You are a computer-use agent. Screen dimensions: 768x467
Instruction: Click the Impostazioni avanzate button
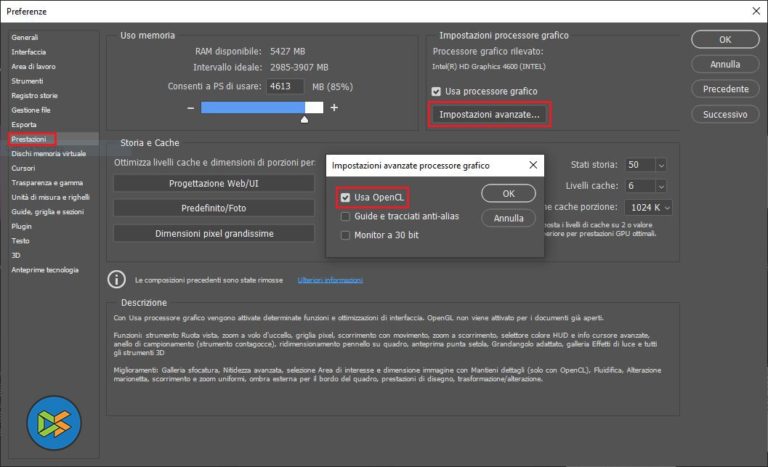click(x=490, y=115)
